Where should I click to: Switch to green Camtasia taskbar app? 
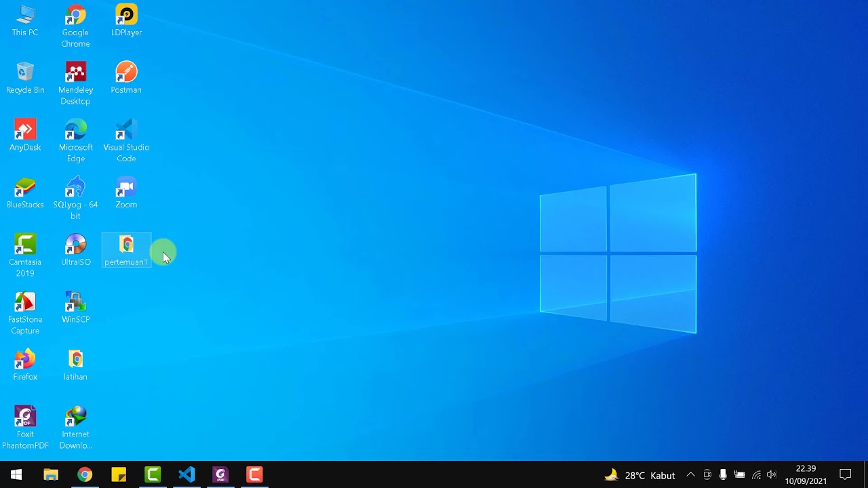point(153,474)
